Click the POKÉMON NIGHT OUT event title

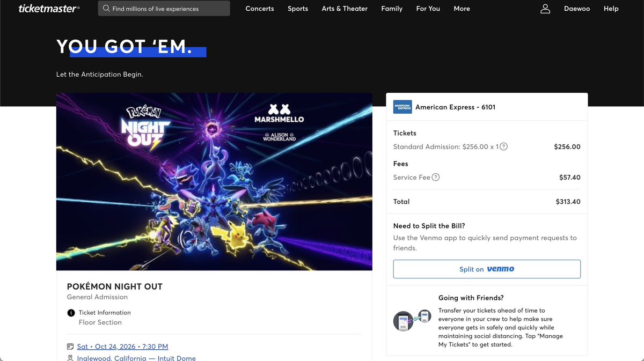[115, 286]
